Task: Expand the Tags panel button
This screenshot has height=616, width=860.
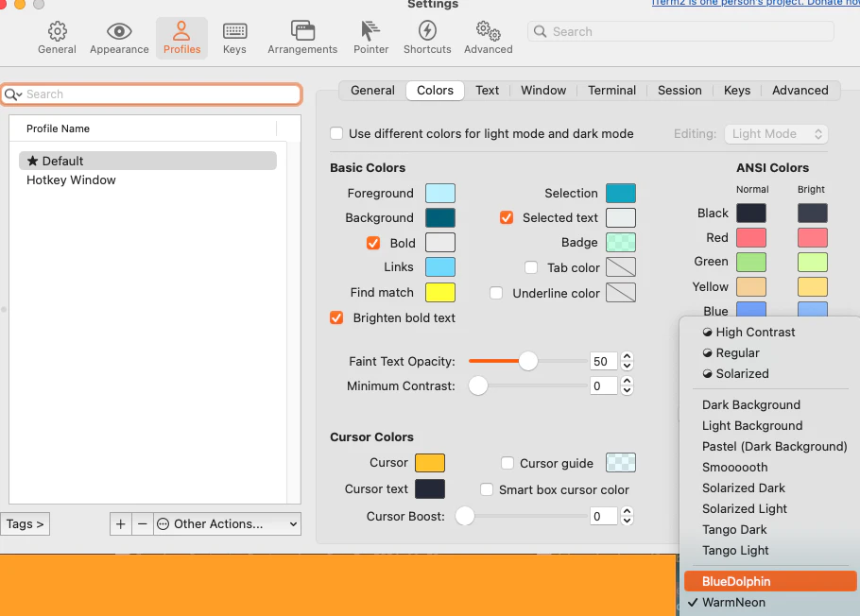Action: pyautogui.click(x=26, y=523)
